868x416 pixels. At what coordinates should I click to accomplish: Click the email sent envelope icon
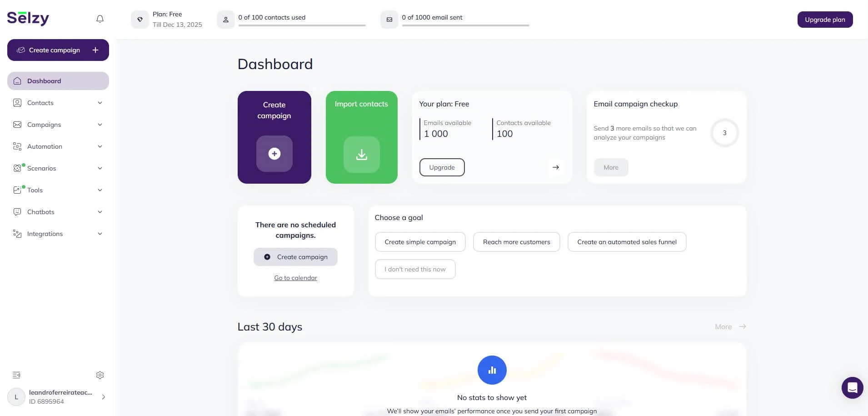click(x=389, y=20)
